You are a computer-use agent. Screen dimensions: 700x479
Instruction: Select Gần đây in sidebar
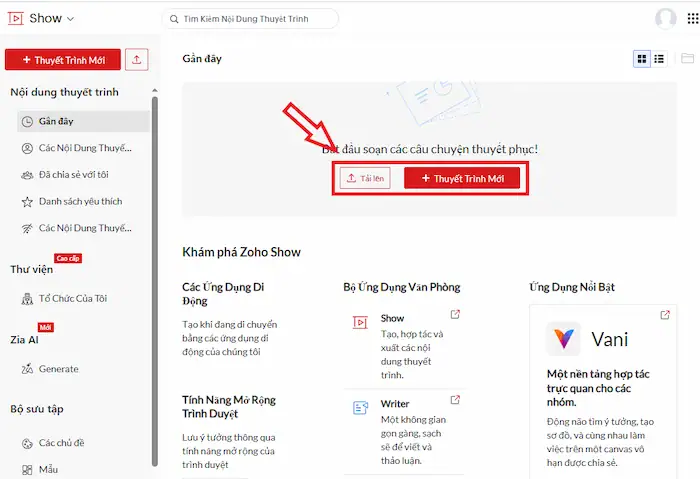56,121
